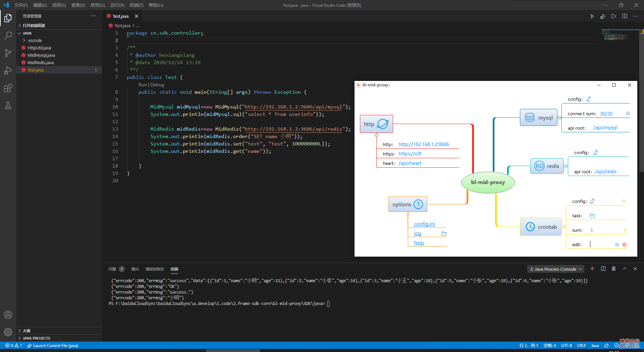Open the Extensions view
The height and width of the screenshot is (352, 644).
coord(8,88)
